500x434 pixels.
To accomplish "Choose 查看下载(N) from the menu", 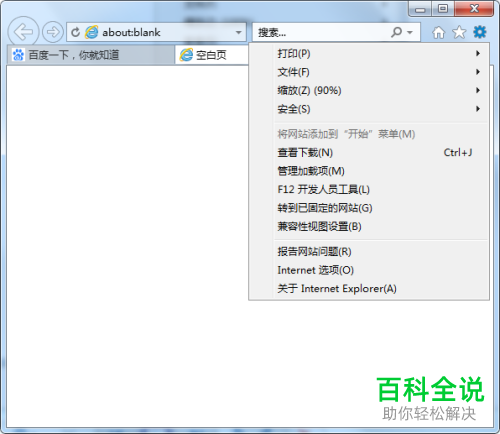I will coord(369,153).
